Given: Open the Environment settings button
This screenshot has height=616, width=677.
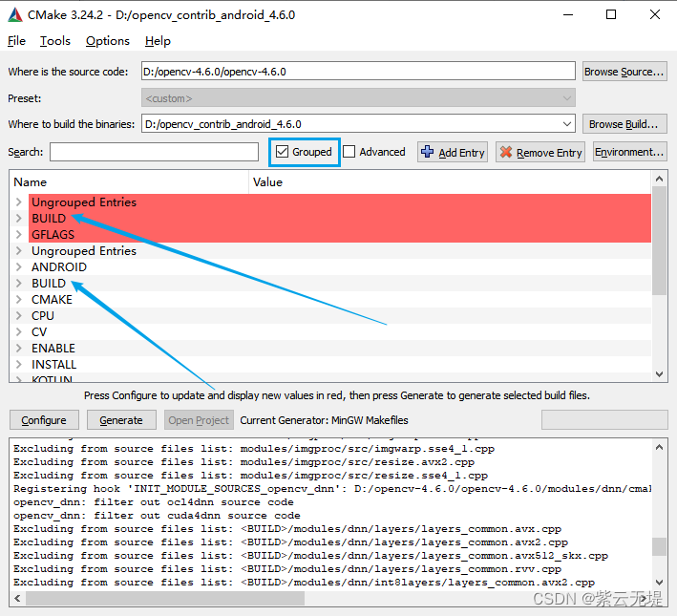Looking at the screenshot, I should point(629,152).
